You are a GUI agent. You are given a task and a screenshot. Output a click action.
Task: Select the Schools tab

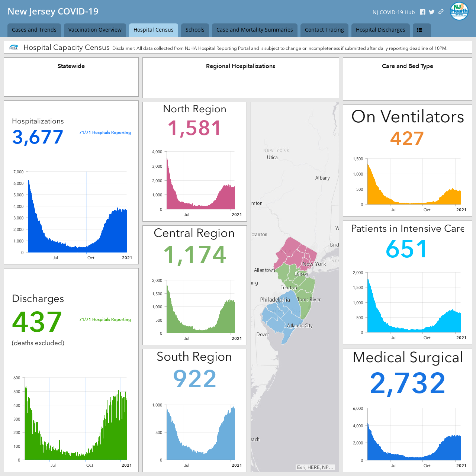click(195, 30)
